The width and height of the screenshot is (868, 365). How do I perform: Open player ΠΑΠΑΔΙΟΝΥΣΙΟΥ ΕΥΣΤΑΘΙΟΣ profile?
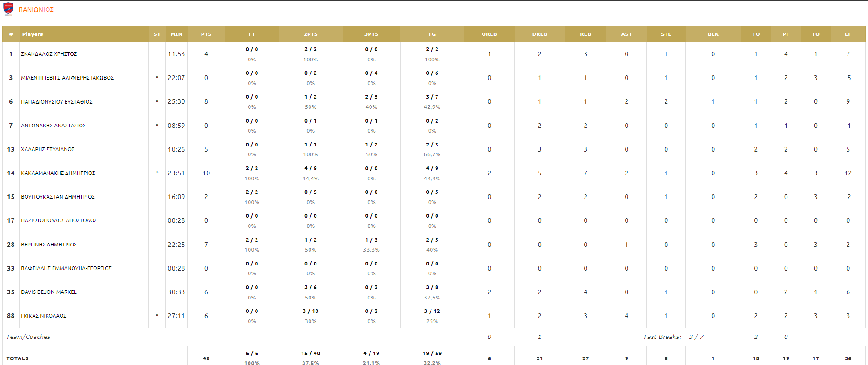(x=57, y=102)
